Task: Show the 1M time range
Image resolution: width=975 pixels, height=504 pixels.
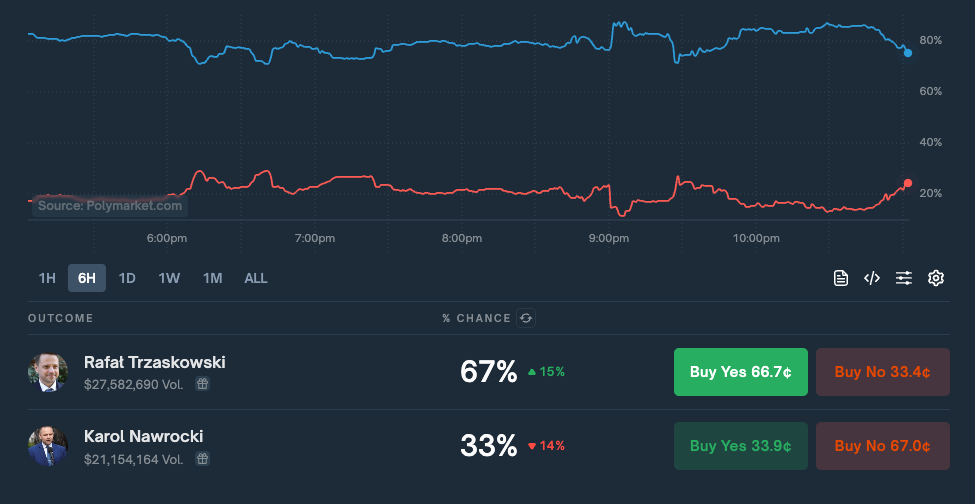Action: 212,278
